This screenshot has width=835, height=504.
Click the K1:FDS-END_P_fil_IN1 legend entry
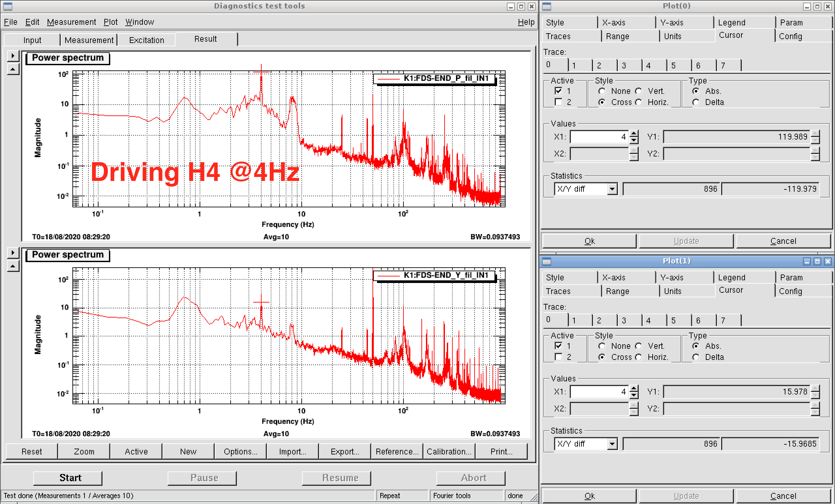[x=434, y=79]
